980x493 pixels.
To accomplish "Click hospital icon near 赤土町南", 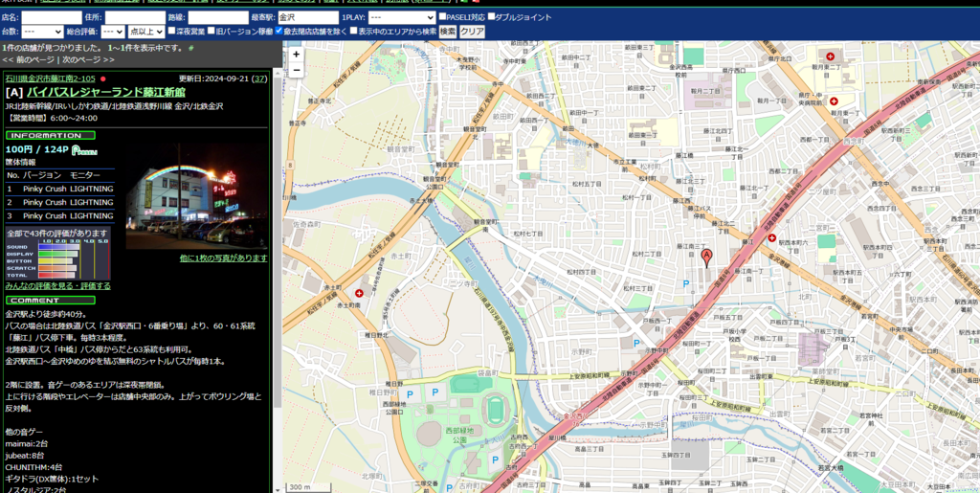I will pyautogui.click(x=359, y=292).
